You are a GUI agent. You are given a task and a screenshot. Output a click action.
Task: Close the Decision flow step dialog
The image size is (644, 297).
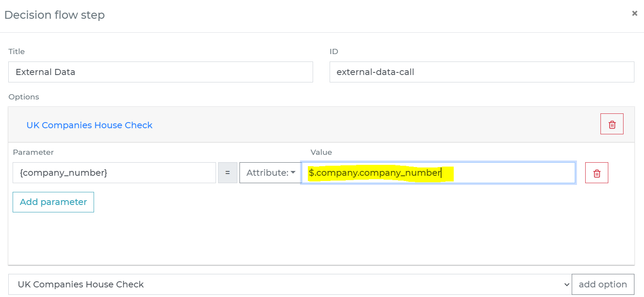tap(634, 14)
